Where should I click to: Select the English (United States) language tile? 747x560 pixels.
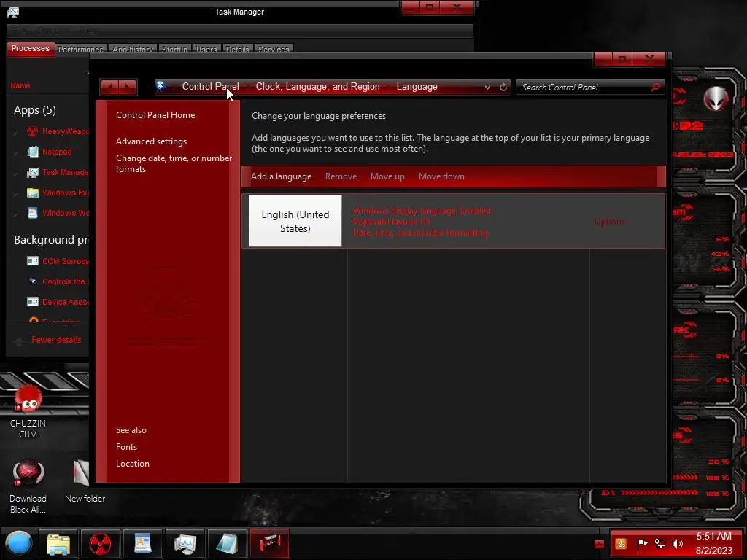[x=295, y=221]
